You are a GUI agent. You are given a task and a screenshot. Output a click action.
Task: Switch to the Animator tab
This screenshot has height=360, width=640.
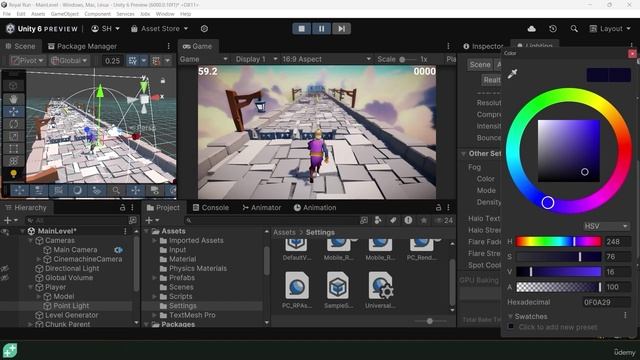[x=262, y=207]
